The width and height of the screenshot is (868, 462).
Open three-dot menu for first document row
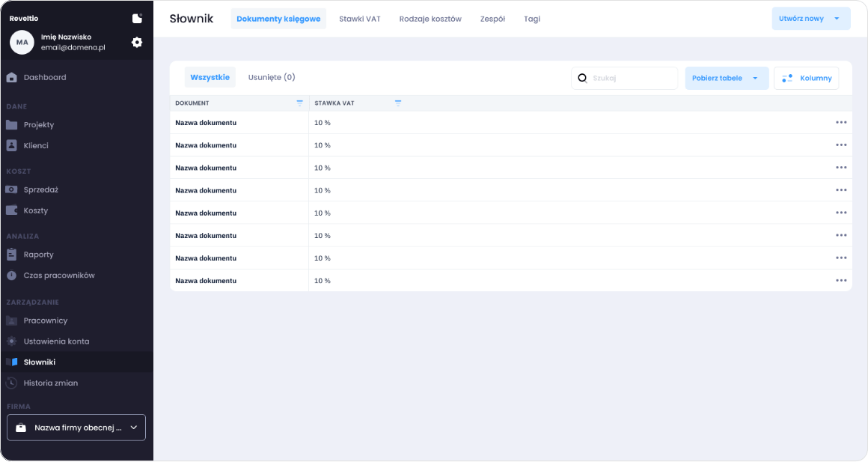tap(841, 122)
